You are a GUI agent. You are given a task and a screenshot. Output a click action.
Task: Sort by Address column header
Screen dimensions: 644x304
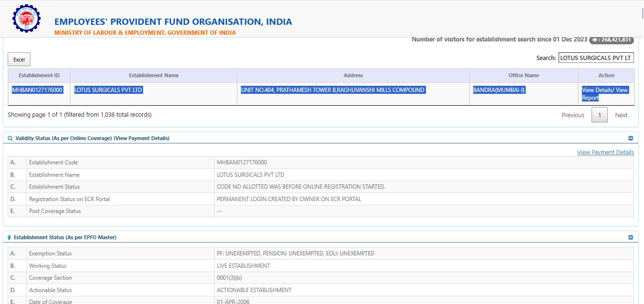pyautogui.click(x=353, y=75)
